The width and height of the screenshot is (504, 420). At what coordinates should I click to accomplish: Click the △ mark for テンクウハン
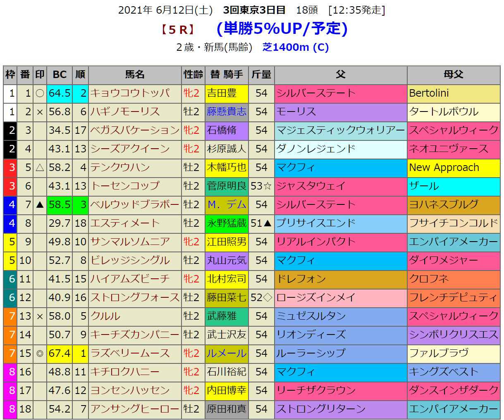click(x=40, y=168)
